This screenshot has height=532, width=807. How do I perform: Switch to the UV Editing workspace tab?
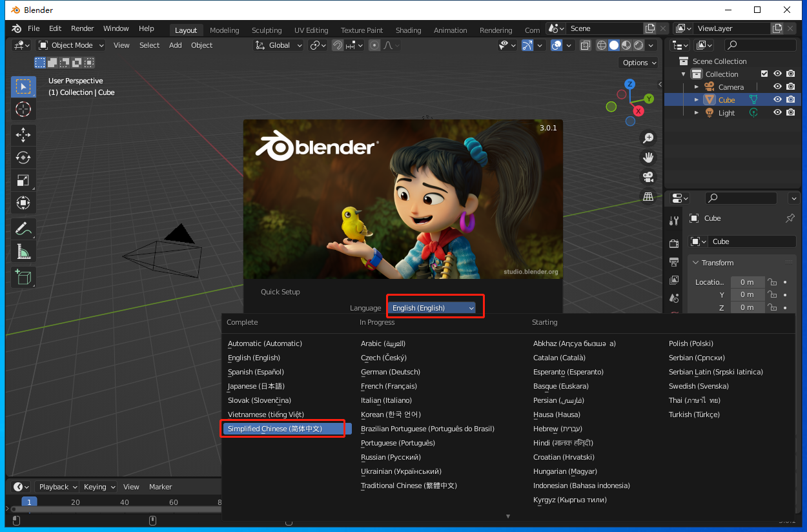point(311,30)
